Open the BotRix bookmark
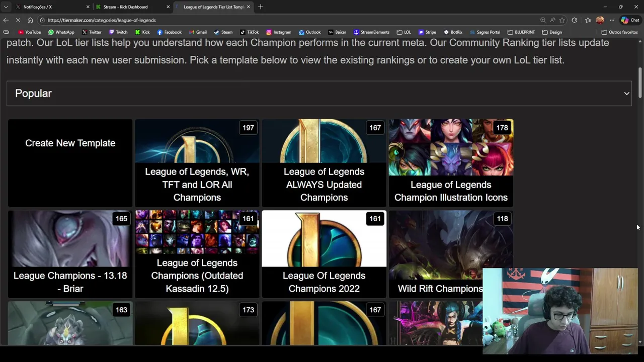The image size is (644, 362). 453,32
